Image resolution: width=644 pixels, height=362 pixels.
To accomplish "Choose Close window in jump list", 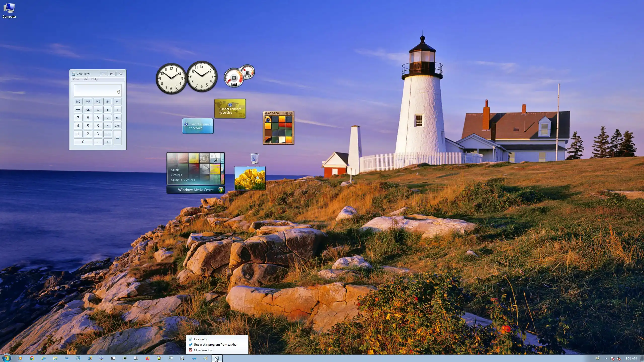I will [x=203, y=350].
